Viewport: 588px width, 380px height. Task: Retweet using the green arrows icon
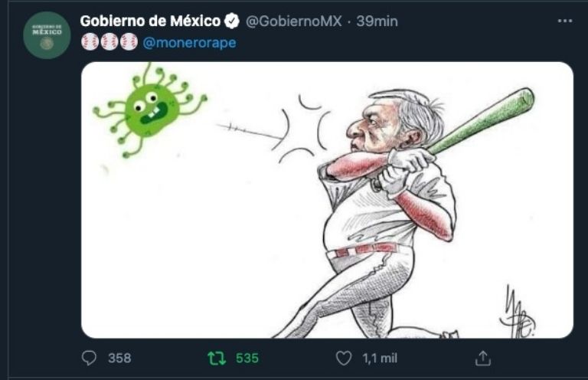[217, 359]
